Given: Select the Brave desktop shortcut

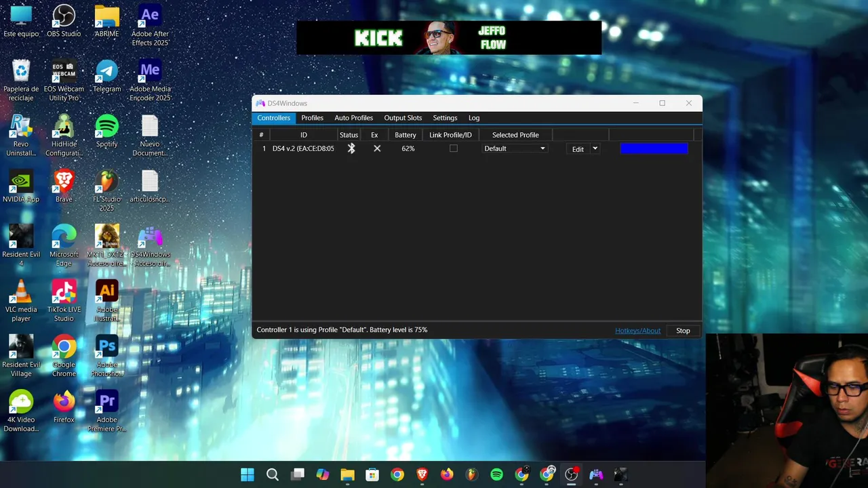Looking at the screenshot, I should click(64, 186).
